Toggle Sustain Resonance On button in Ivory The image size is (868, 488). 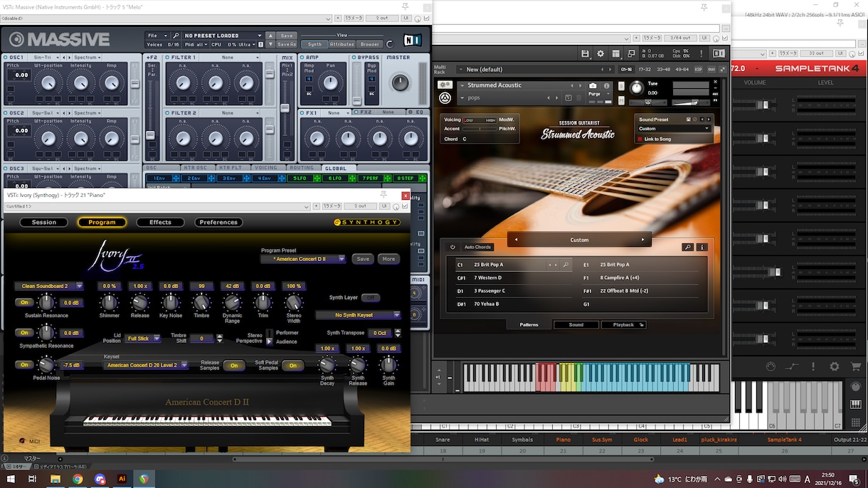pos(24,303)
